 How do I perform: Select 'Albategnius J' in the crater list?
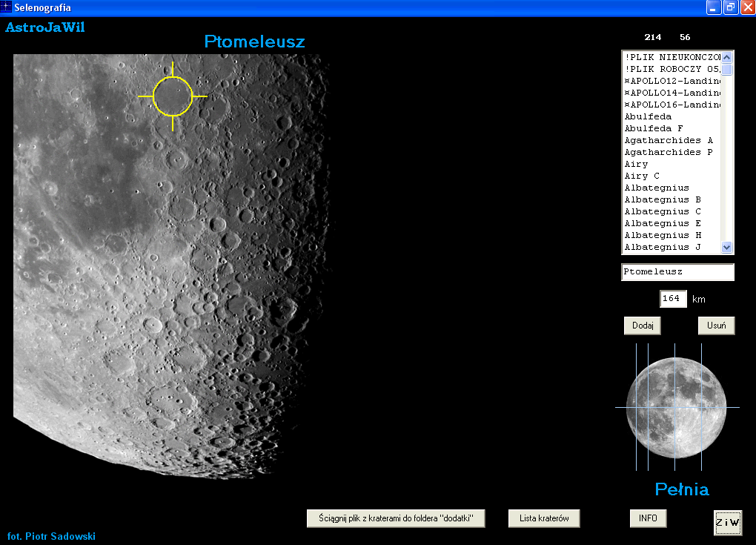tap(672, 247)
